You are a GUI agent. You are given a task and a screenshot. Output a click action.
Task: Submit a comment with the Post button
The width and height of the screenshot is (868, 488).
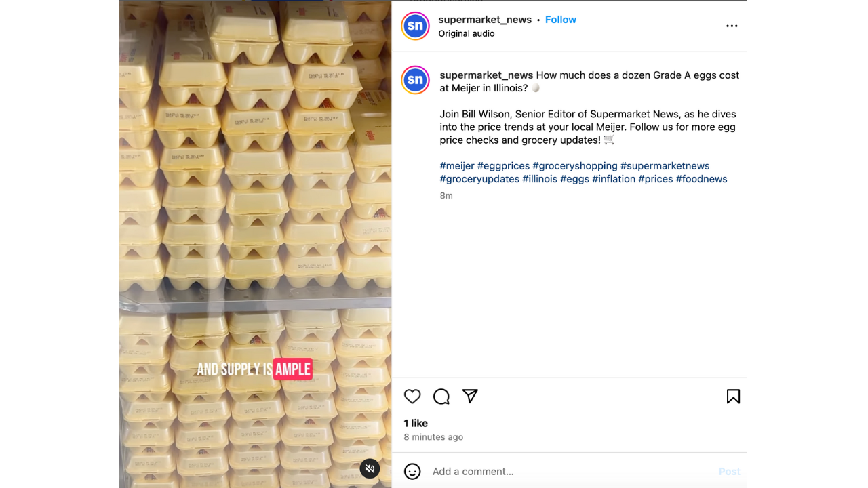click(x=729, y=471)
